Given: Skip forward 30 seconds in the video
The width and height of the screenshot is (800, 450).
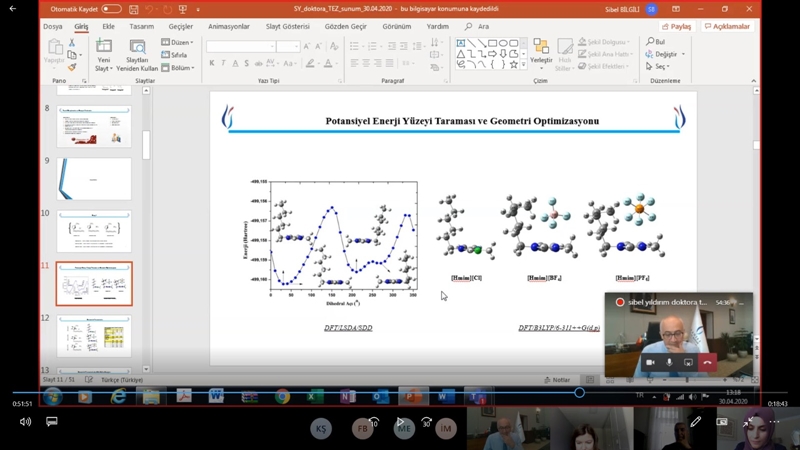Looking at the screenshot, I should 427,422.
